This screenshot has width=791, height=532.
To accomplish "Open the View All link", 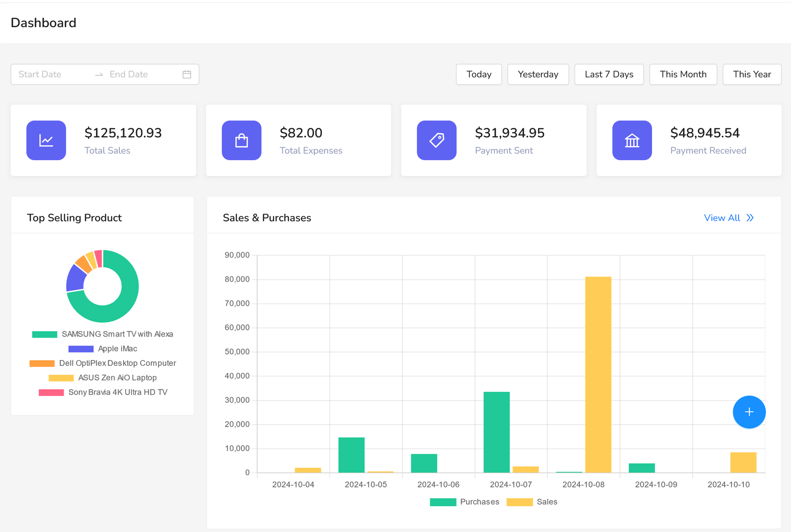I will [722, 218].
